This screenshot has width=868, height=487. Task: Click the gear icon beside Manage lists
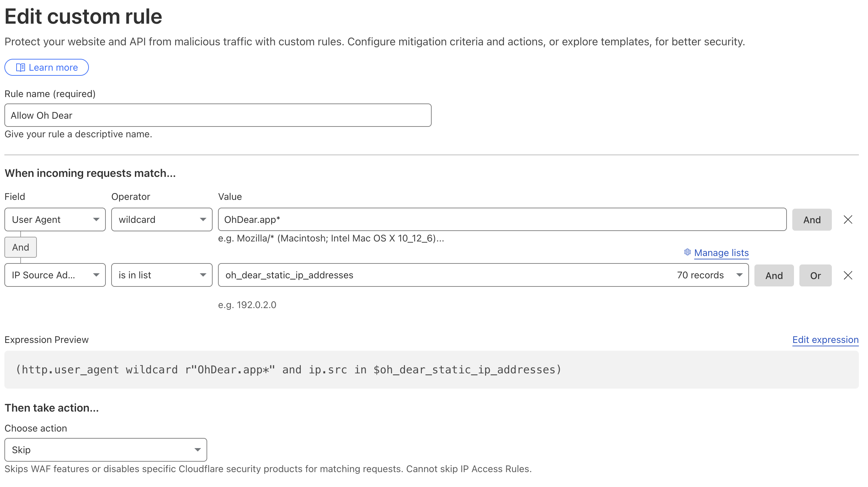pyautogui.click(x=687, y=252)
